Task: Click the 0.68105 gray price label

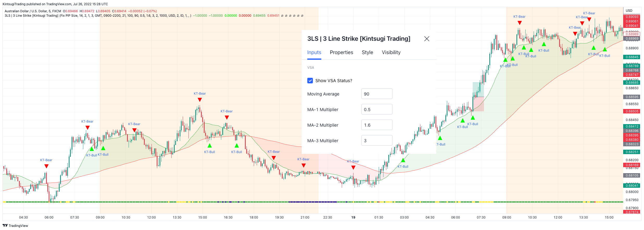Action: 632,175
